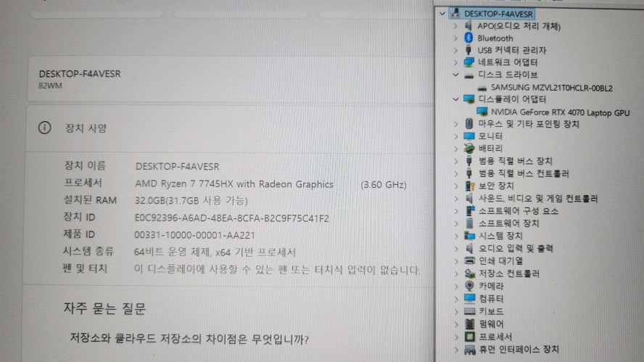
Task: Expand the 카메라 node
Action: pos(456,286)
